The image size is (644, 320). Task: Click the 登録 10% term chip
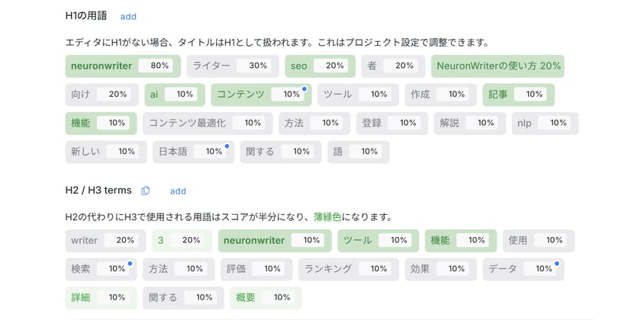point(390,123)
